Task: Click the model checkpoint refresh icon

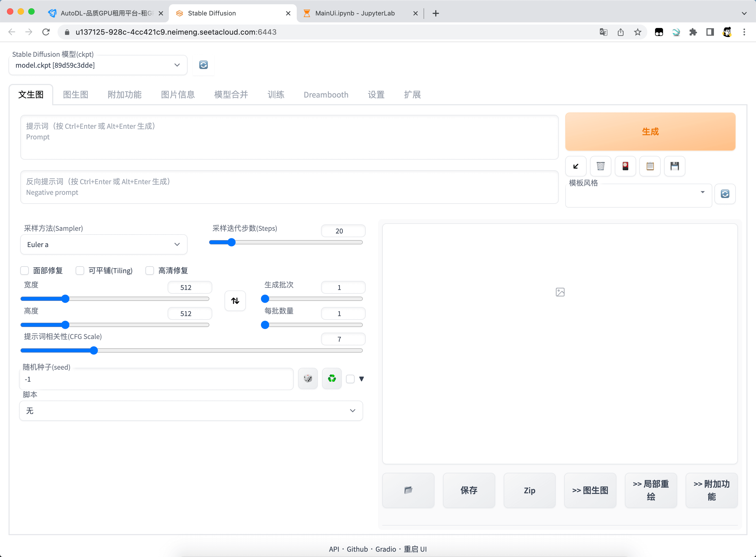Action: coord(203,65)
